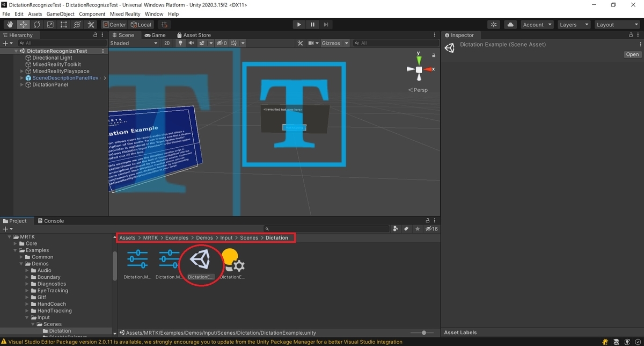Select Directional Light in Hierarchy

[x=52, y=57]
